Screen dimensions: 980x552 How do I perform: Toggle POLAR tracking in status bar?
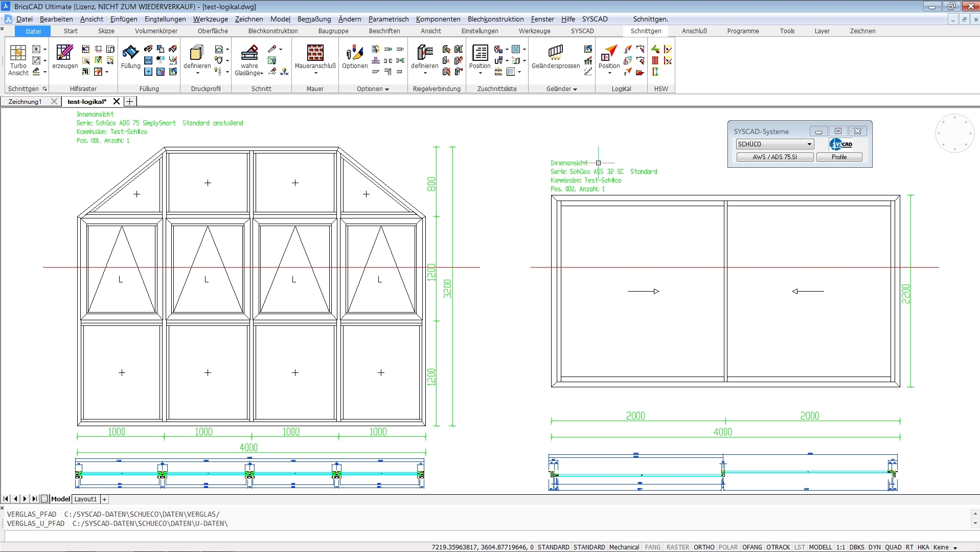(728, 547)
